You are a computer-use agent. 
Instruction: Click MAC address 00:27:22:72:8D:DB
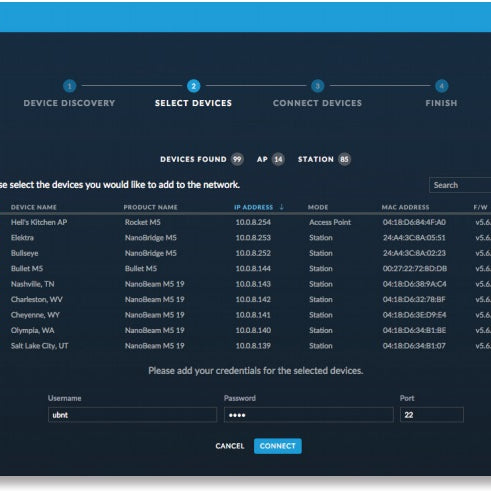pos(415,269)
